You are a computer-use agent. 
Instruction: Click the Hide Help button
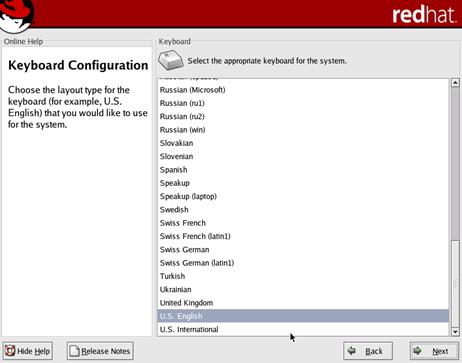[x=28, y=351]
